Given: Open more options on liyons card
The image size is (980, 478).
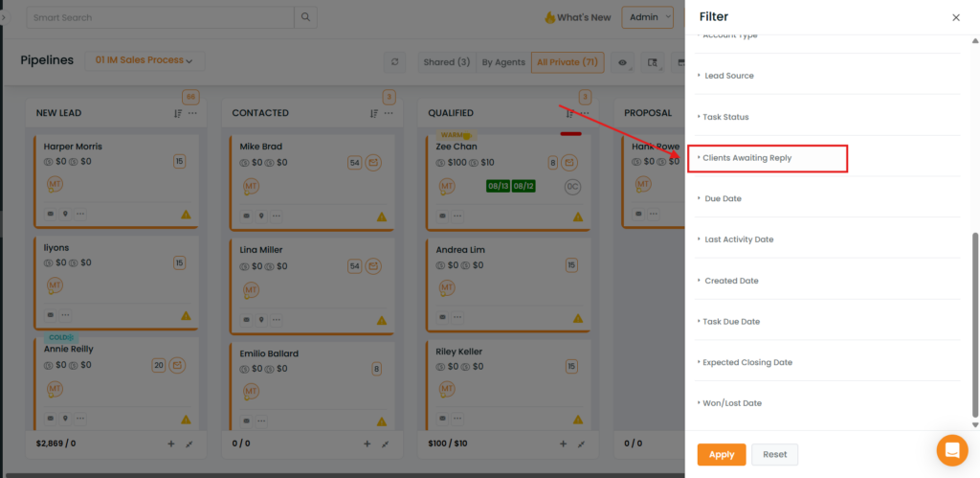Looking at the screenshot, I should click(65, 315).
